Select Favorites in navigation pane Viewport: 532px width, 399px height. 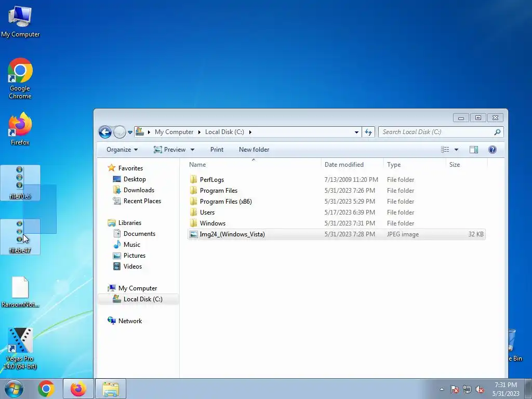pos(125,168)
